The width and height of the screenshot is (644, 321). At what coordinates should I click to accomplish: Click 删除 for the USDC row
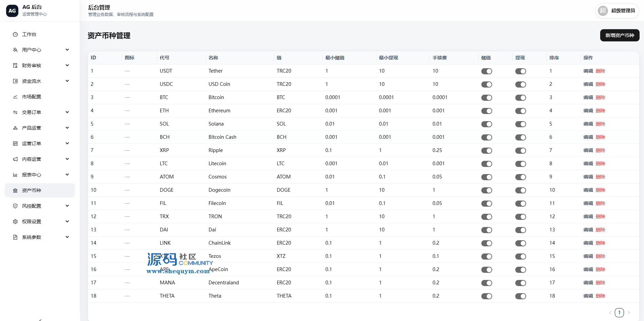click(x=600, y=84)
